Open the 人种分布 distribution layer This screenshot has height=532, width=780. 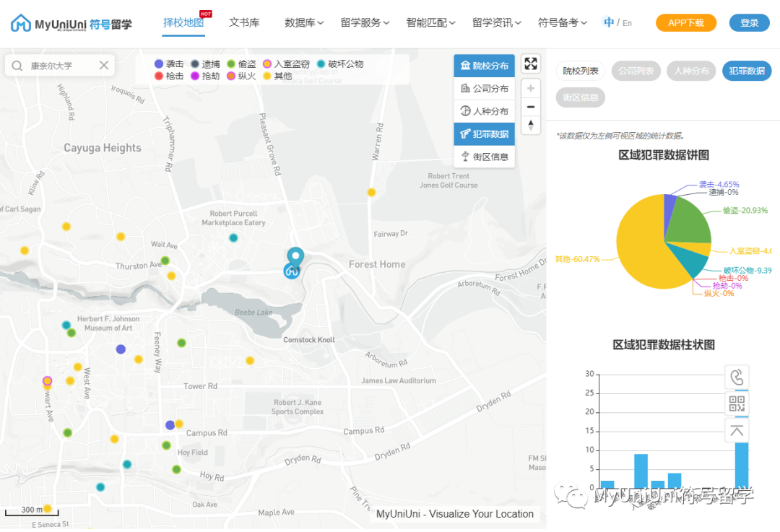tap(484, 111)
